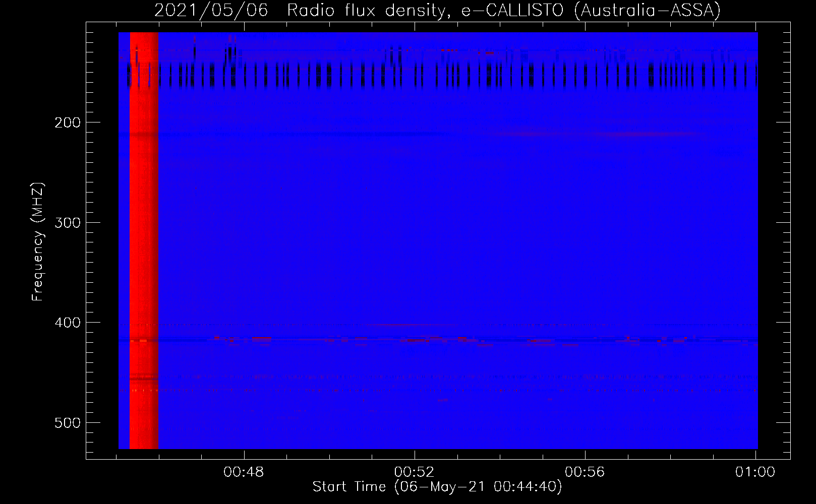
Task: Select the "Frequency (MHZ)" y-axis label
Action: coord(38,242)
